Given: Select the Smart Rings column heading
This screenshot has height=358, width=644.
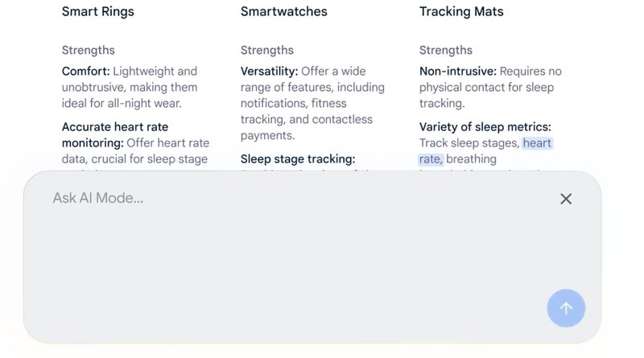Looking at the screenshot, I should point(97,12).
